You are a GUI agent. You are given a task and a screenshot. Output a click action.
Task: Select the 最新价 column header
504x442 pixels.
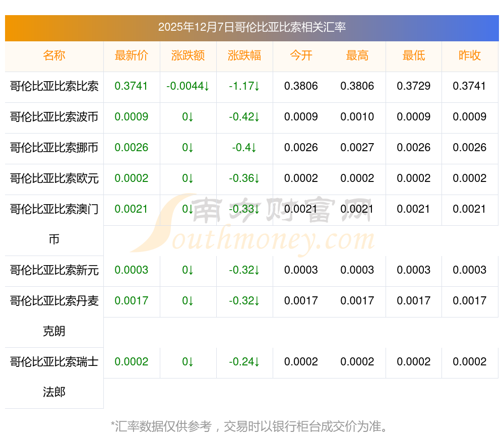(132, 55)
